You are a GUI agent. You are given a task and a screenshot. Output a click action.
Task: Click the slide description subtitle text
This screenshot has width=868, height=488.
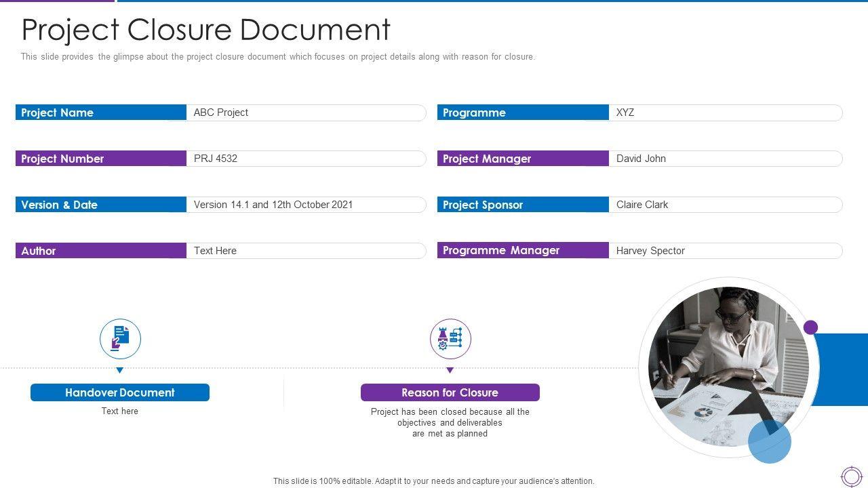[278, 57]
